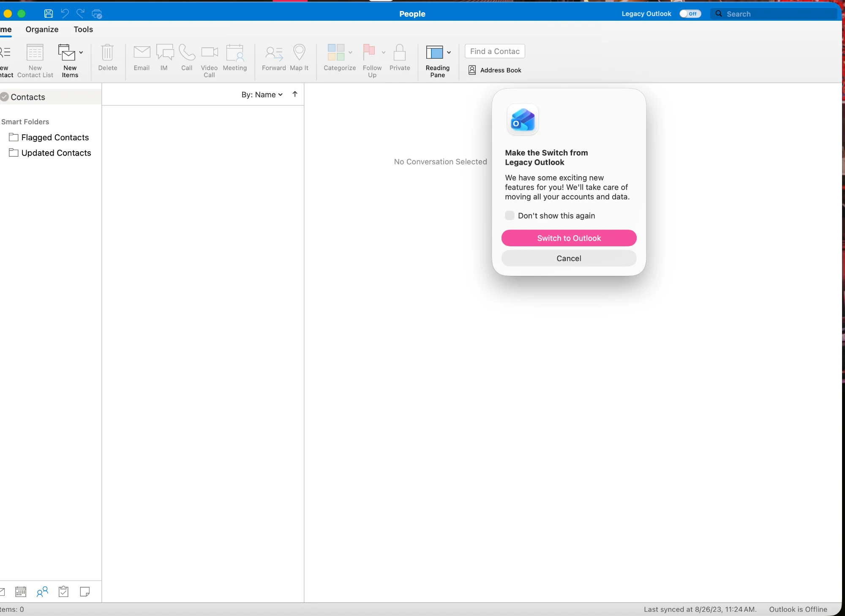Switch to Calendar view icon
This screenshot has width=845, height=616.
21,591
